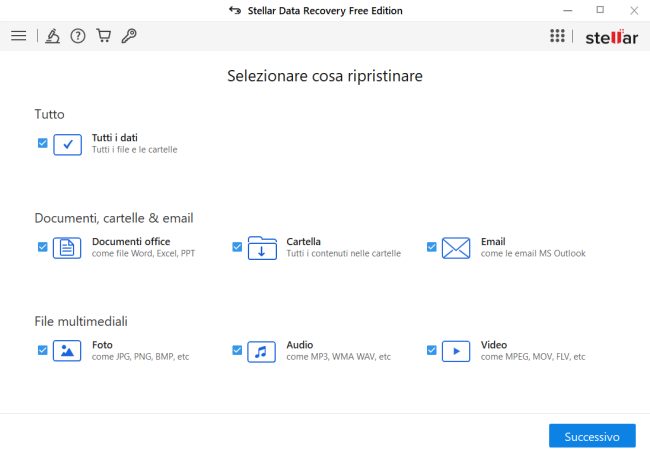Image resolution: width=650 pixels, height=457 pixels.
Task: Click the 'Tutti i dati' label
Action: click(114, 138)
